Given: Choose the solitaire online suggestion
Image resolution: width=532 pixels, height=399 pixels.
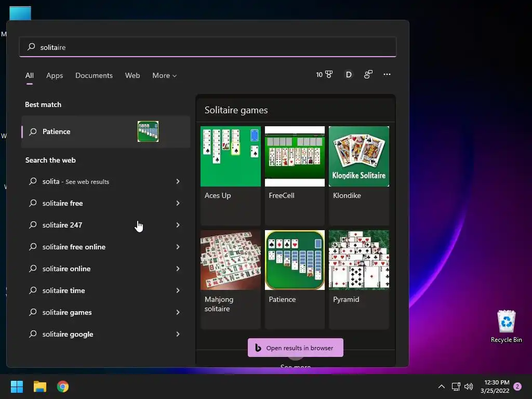Looking at the screenshot, I should tap(105, 269).
